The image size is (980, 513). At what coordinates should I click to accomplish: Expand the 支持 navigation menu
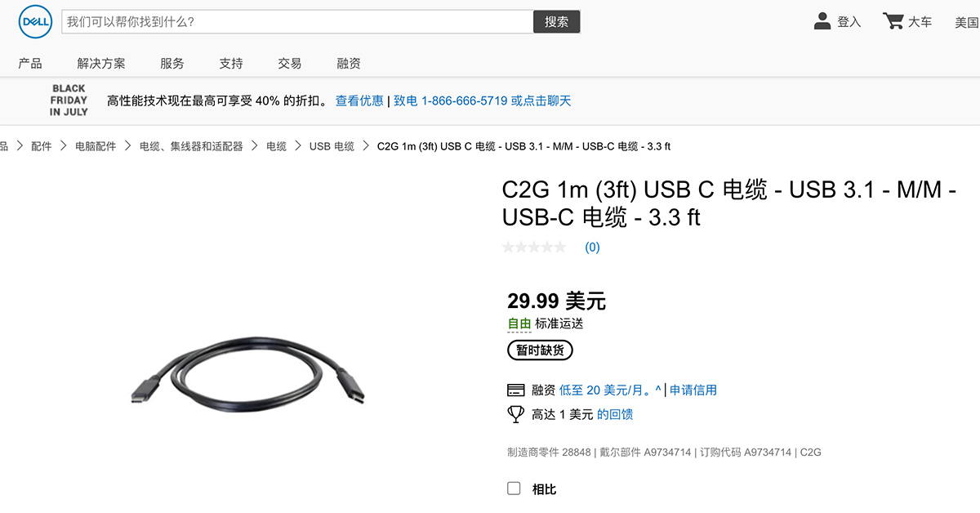pyautogui.click(x=231, y=63)
